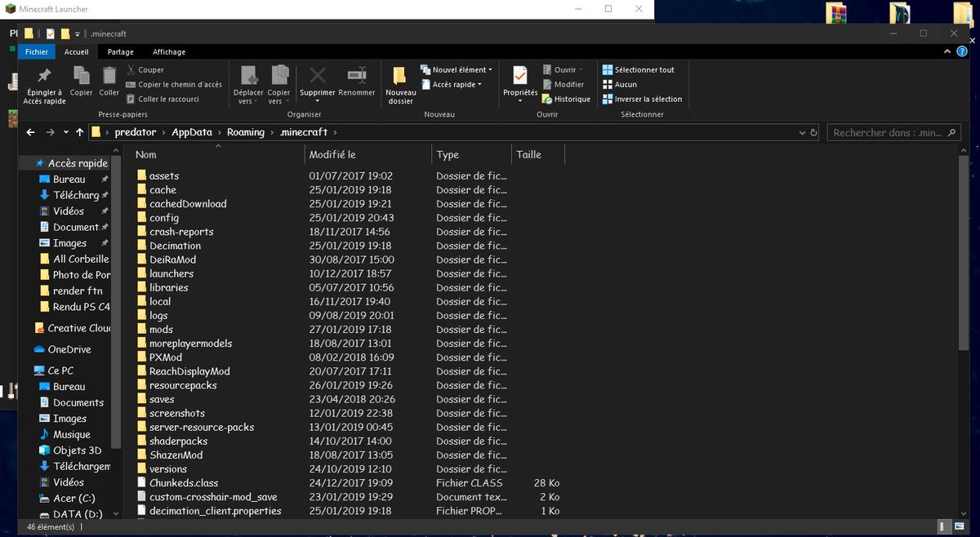Refresh the .minecraft folder view
The height and width of the screenshot is (537, 980).
tap(813, 132)
